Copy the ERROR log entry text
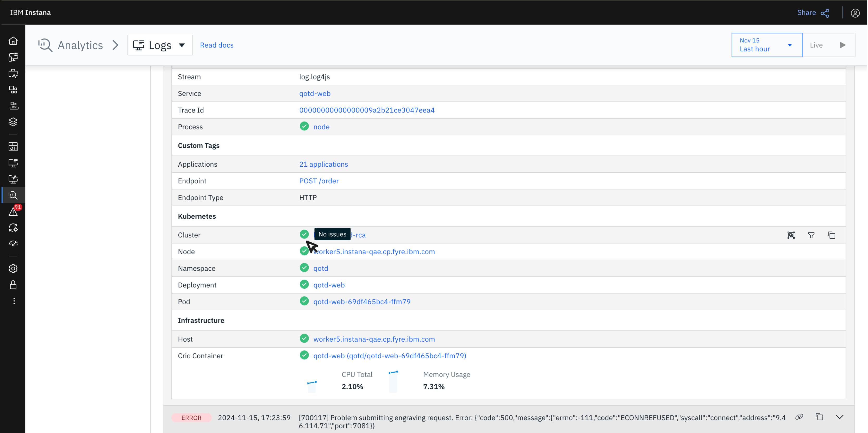Screen dimensions: 868x433 pyautogui.click(x=819, y=417)
